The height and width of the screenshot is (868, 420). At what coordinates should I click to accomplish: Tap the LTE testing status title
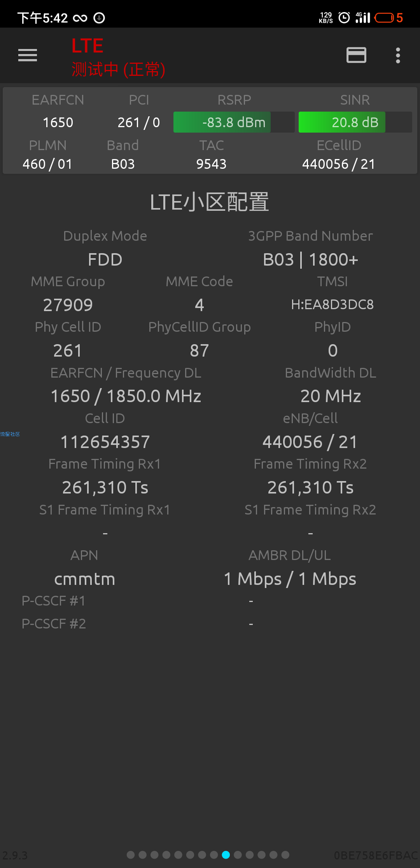click(118, 58)
